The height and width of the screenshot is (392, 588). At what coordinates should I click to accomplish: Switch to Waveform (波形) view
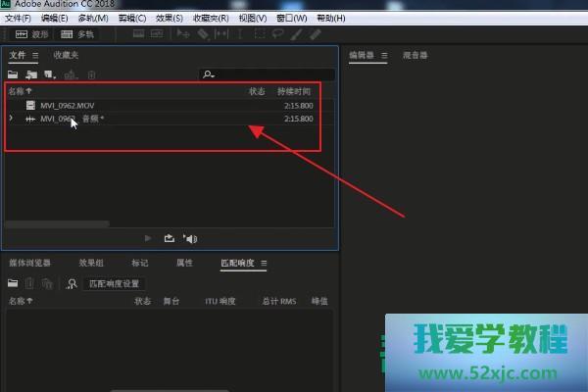coord(31,34)
